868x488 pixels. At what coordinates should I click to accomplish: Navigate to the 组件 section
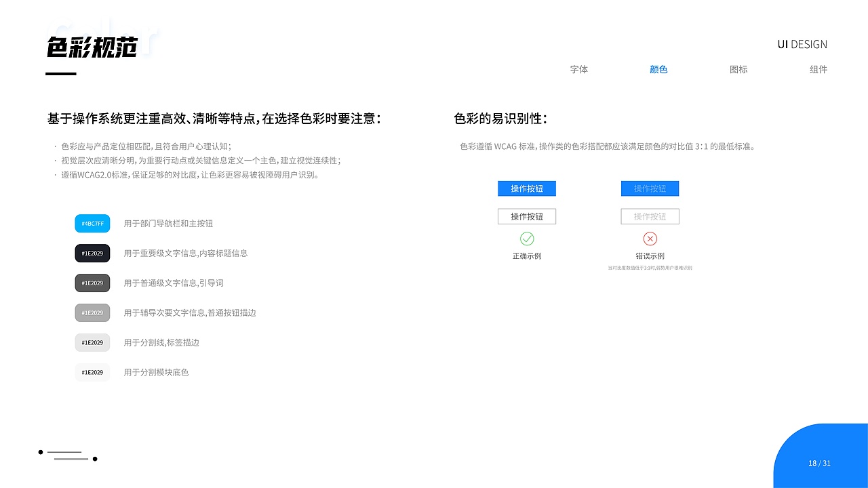(x=818, y=69)
